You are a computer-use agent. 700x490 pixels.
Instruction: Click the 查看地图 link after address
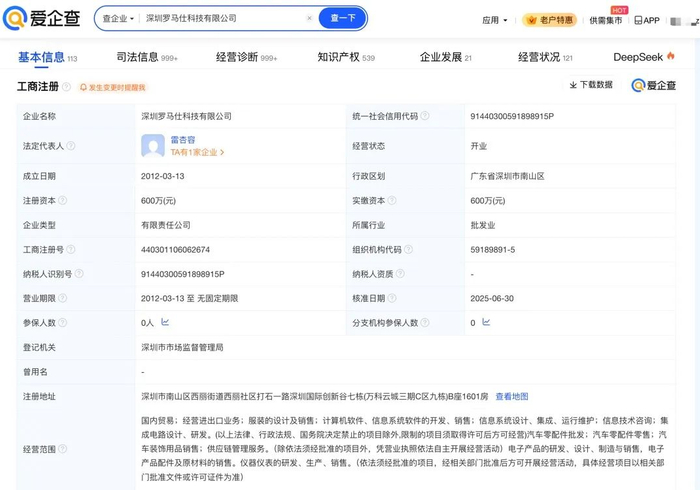tap(511, 397)
